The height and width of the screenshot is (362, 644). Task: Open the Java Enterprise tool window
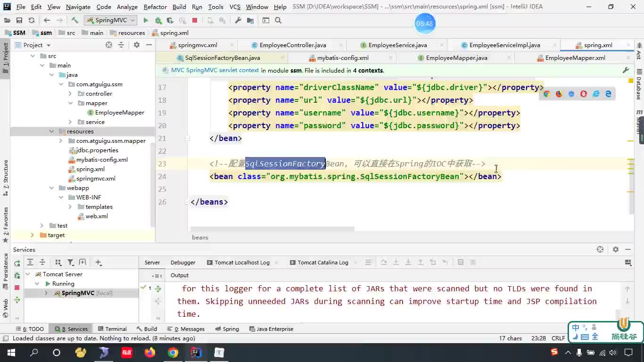tap(271, 329)
